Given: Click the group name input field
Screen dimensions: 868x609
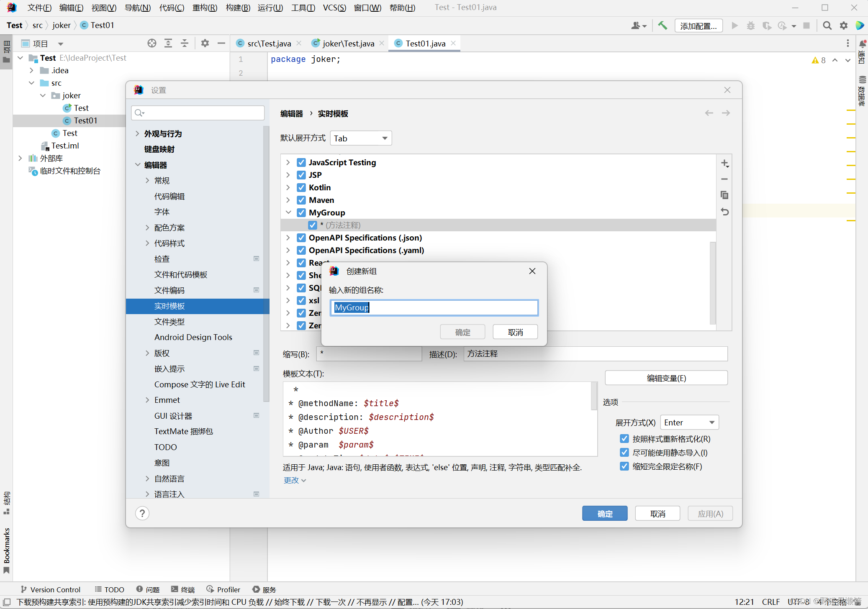Looking at the screenshot, I should point(434,308).
